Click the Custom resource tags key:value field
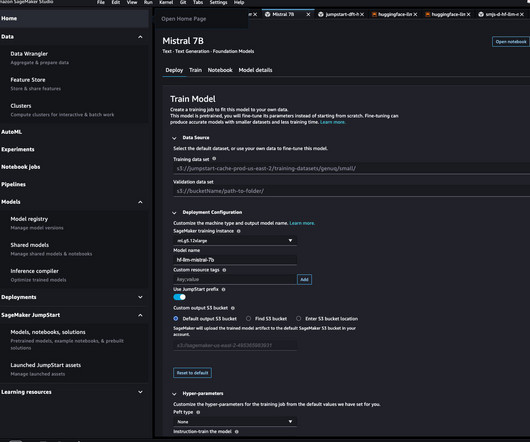 [235, 279]
